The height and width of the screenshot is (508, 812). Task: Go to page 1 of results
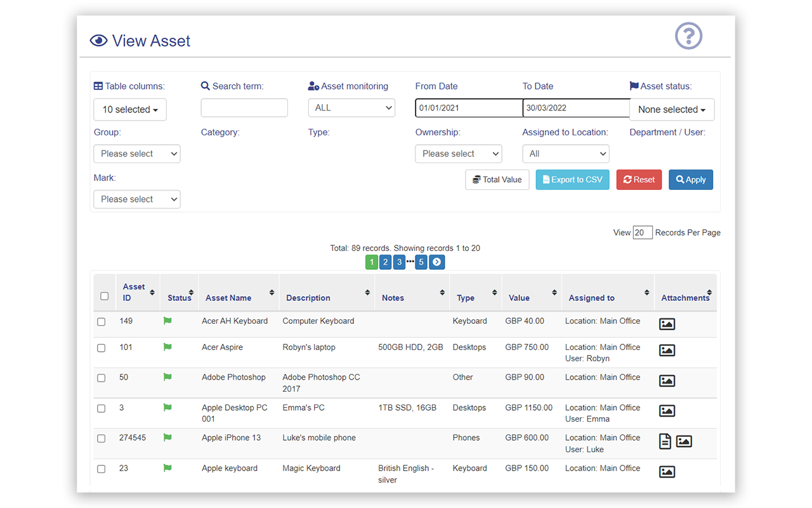(x=372, y=262)
